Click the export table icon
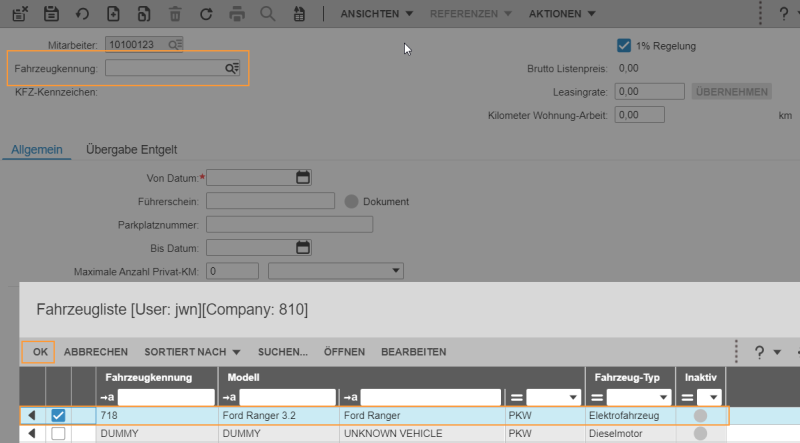This screenshot has width=800, height=443. 299,14
